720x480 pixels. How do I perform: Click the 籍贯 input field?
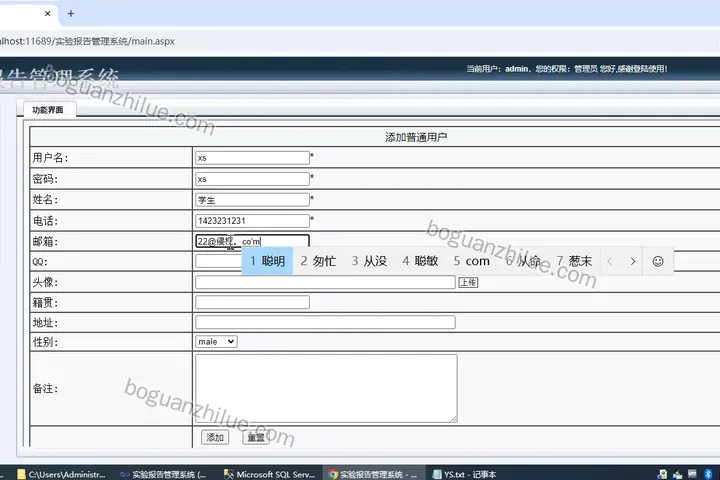252,302
